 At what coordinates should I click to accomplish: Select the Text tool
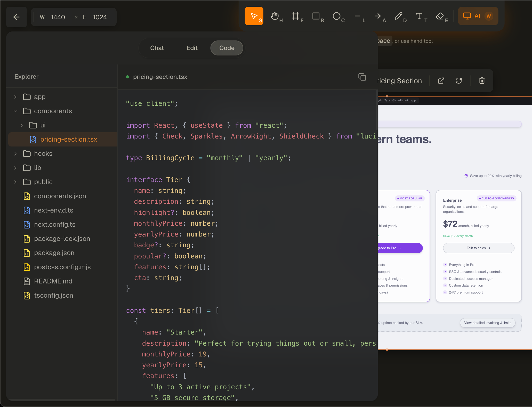coord(420,16)
